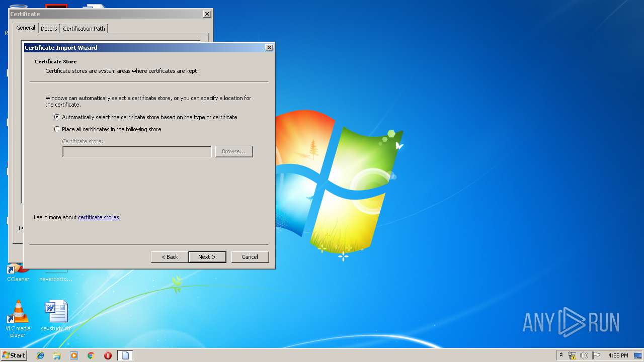Open Certification Path tab in Certificate window
The width and height of the screenshot is (644, 362).
pos(84,29)
